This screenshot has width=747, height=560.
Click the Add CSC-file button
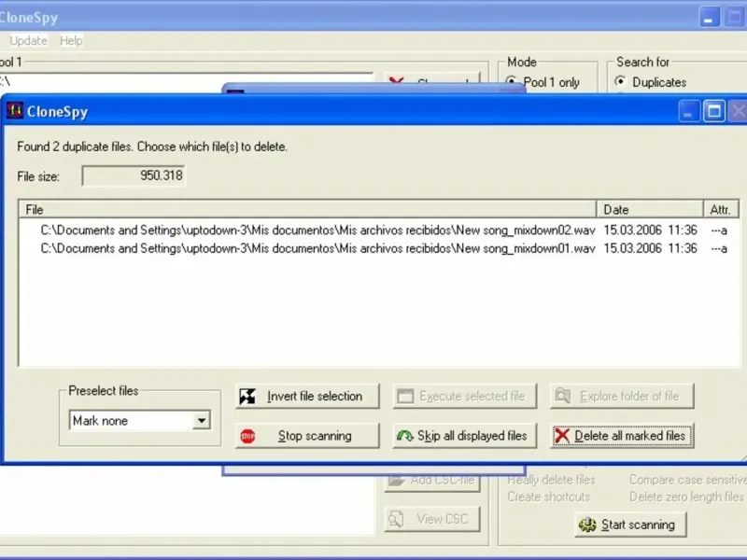tap(432, 480)
